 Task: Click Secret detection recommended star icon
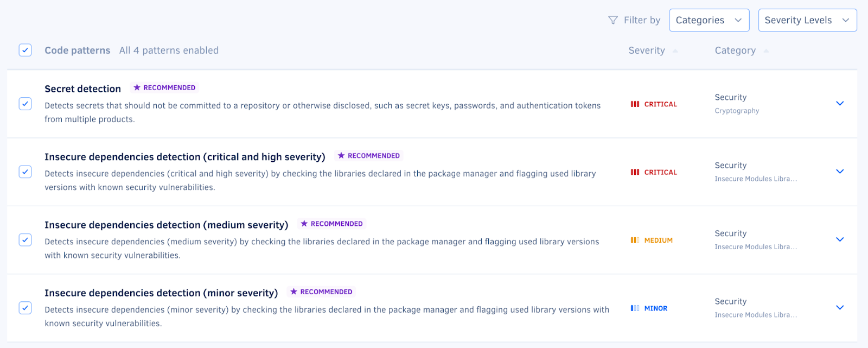[x=137, y=87]
